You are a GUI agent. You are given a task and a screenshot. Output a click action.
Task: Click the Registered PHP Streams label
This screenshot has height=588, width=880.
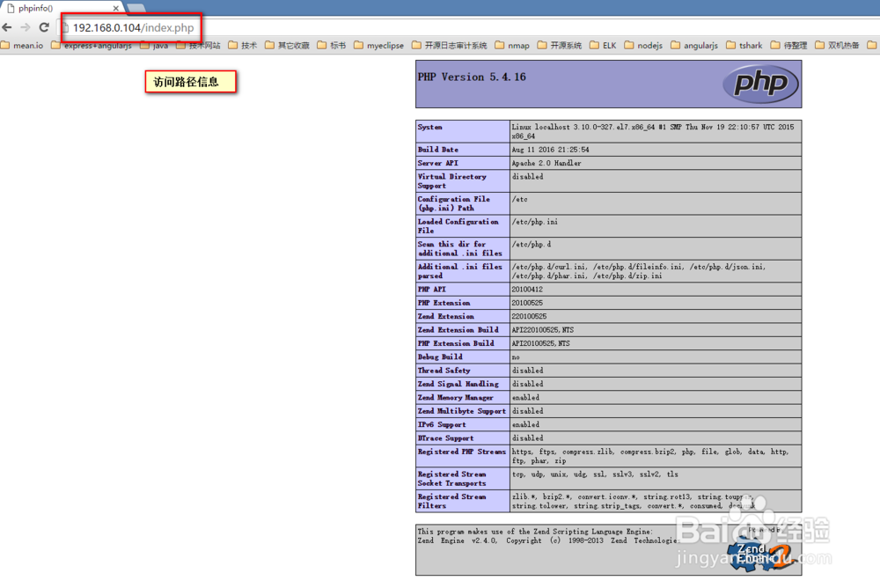[x=461, y=451]
